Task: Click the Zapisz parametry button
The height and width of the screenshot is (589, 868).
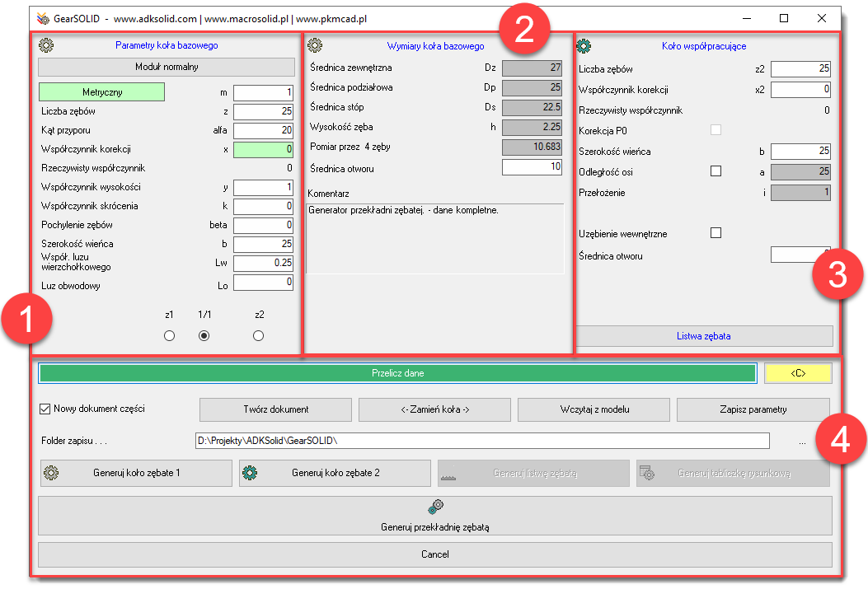Action: 753,409
